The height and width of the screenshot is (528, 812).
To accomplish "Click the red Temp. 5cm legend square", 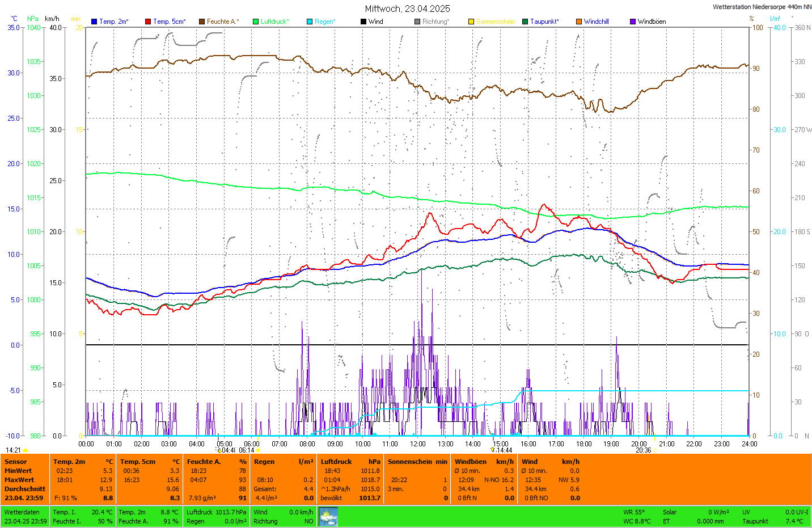I will click(148, 22).
